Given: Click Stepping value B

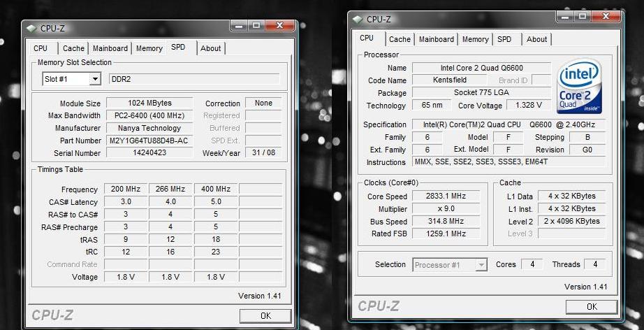Looking at the screenshot, I should [x=587, y=137].
